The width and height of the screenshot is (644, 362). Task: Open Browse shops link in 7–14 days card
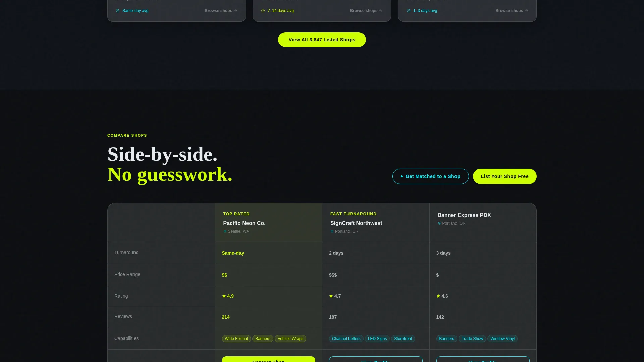[x=366, y=11]
